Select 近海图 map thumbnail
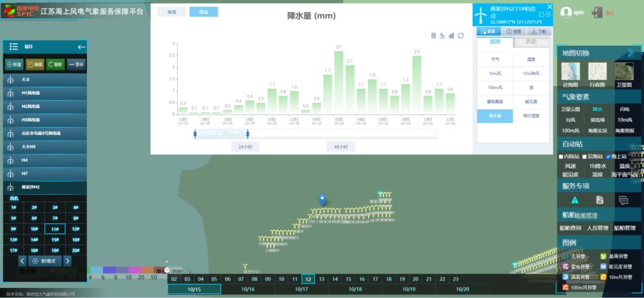This screenshot has height=298, width=644. 571,72
